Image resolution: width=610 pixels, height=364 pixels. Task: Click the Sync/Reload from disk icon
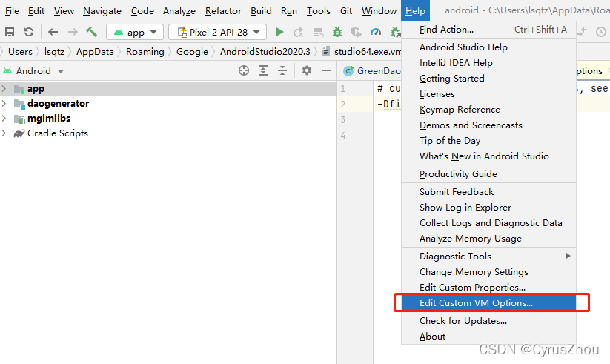(x=29, y=32)
